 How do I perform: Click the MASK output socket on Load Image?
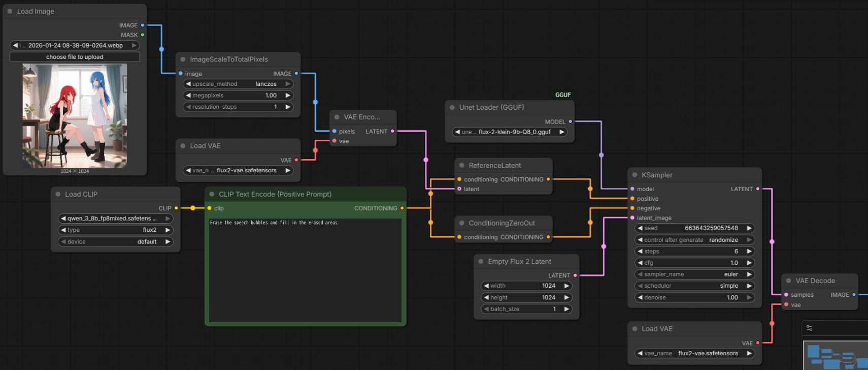pyautogui.click(x=143, y=35)
